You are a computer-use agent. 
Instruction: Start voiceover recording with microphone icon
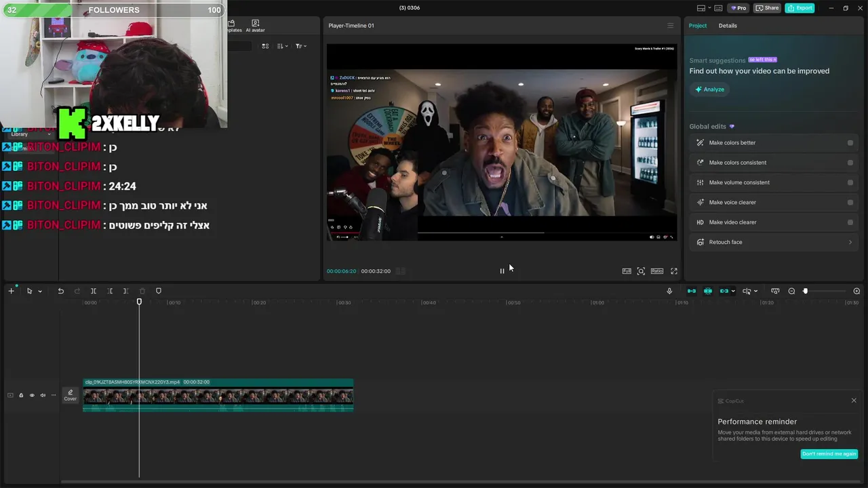(x=669, y=291)
